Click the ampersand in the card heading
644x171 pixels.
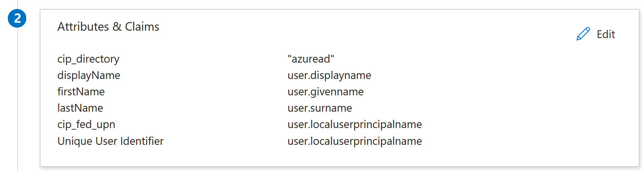coord(117,27)
